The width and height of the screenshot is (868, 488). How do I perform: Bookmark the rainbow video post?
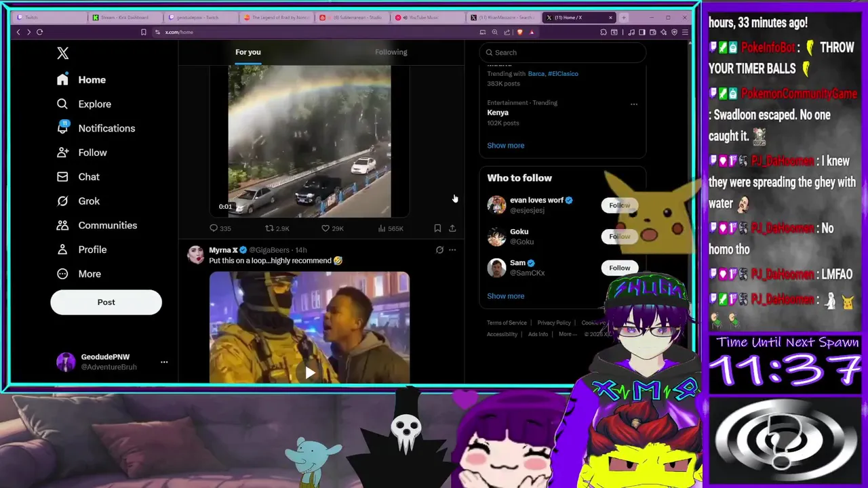click(x=437, y=228)
